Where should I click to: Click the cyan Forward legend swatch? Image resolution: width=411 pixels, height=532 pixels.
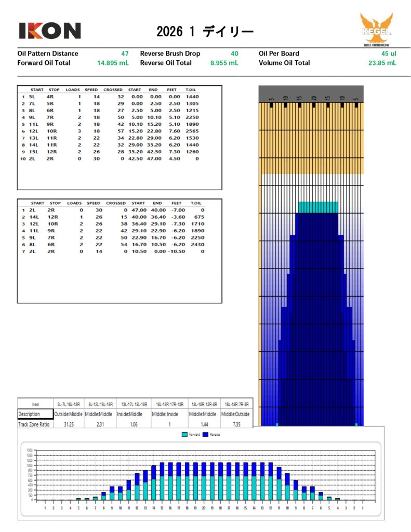(x=184, y=434)
